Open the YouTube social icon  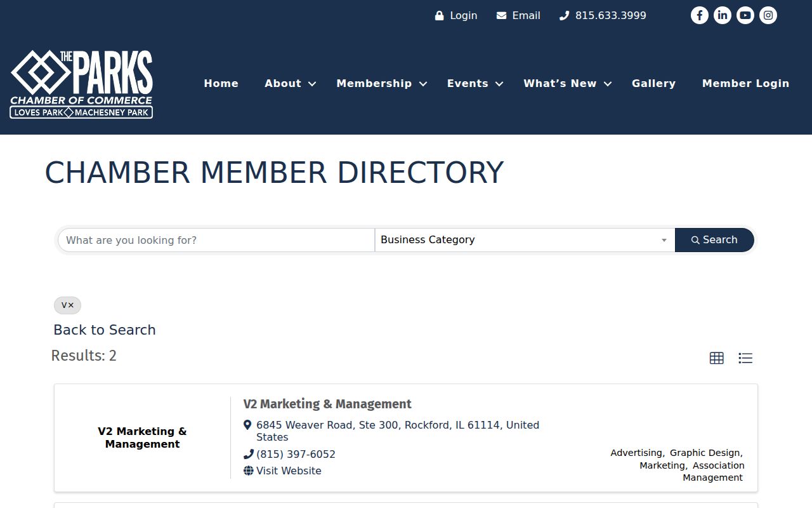point(745,15)
